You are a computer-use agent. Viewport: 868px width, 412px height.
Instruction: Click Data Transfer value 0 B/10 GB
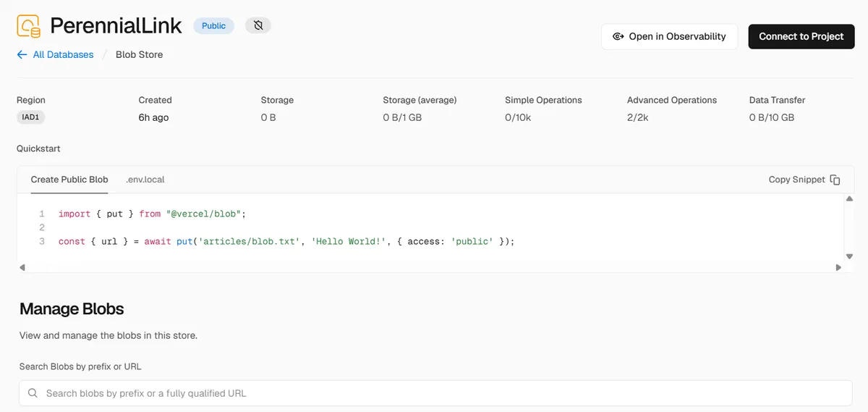click(x=772, y=117)
